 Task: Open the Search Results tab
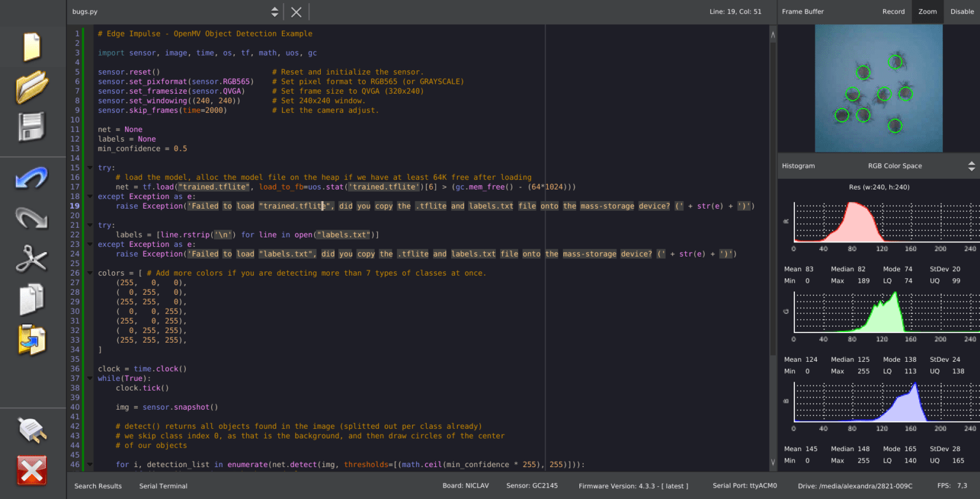coord(98,486)
